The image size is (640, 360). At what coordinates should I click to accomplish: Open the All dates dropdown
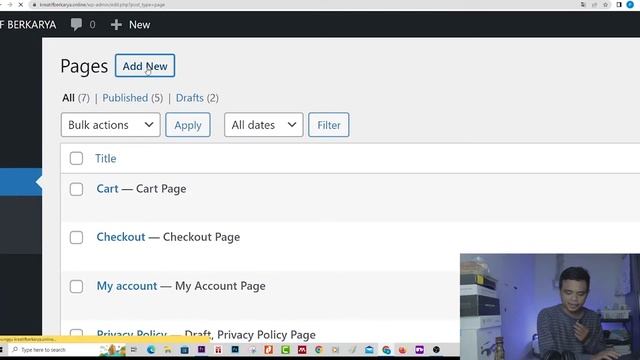(264, 125)
